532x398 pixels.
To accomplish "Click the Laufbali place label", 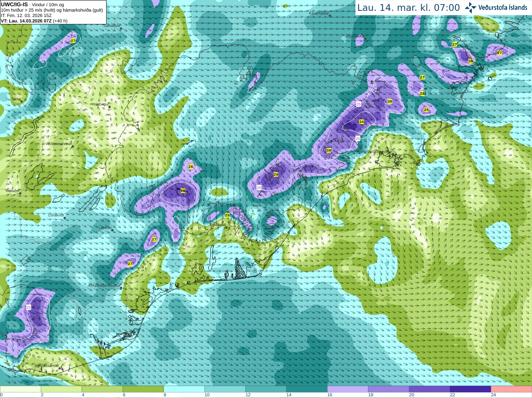I will (x=105, y=228).
